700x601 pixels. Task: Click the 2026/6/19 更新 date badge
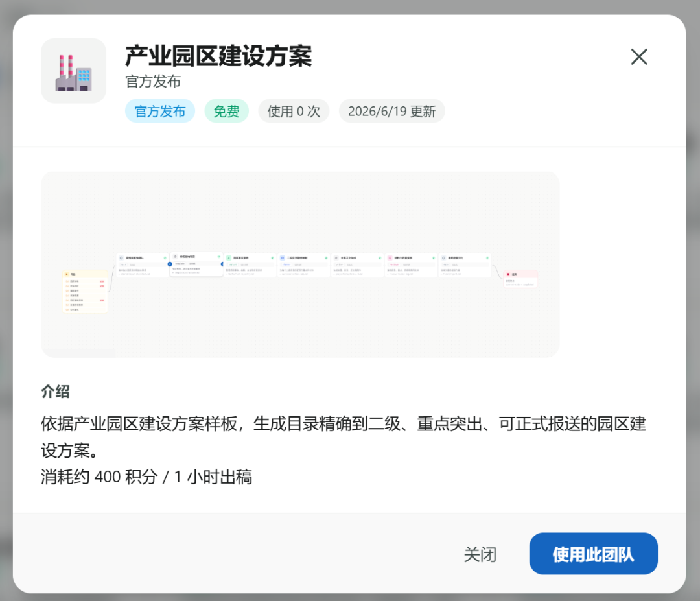click(391, 111)
